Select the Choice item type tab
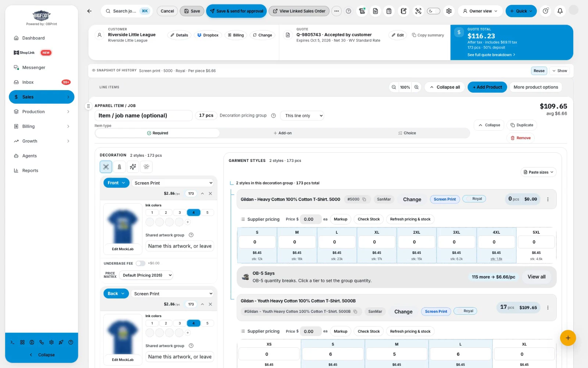Image resolution: width=588 pixels, height=368 pixels. click(407, 133)
